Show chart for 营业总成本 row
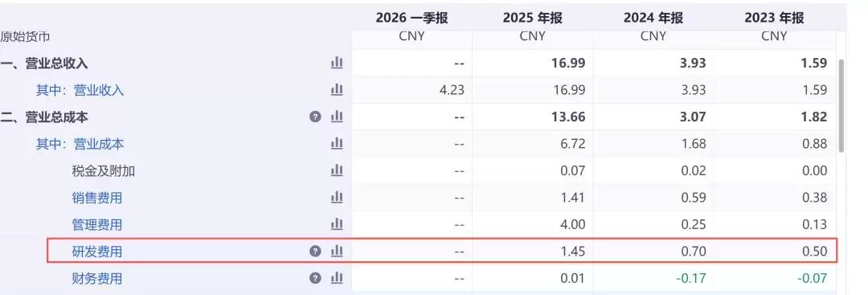The height and width of the screenshot is (295, 868). pyautogui.click(x=337, y=117)
